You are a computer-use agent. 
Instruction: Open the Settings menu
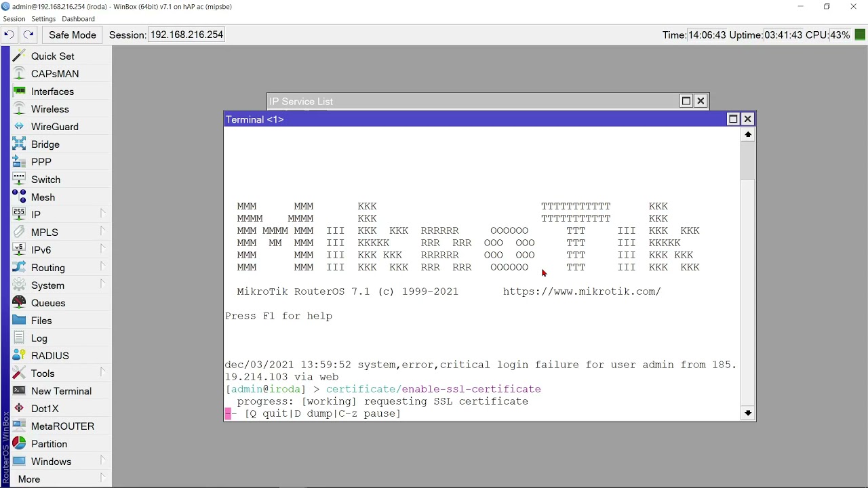(x=43, y=19)
